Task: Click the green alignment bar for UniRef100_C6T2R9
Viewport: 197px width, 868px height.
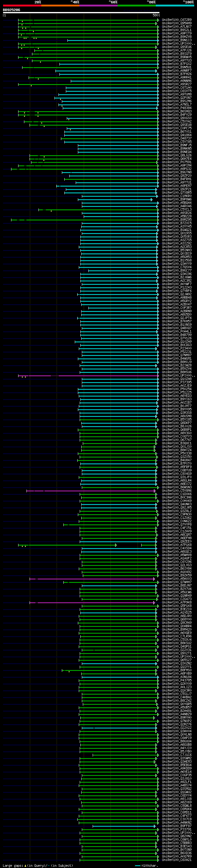Action: pos(88,20)
